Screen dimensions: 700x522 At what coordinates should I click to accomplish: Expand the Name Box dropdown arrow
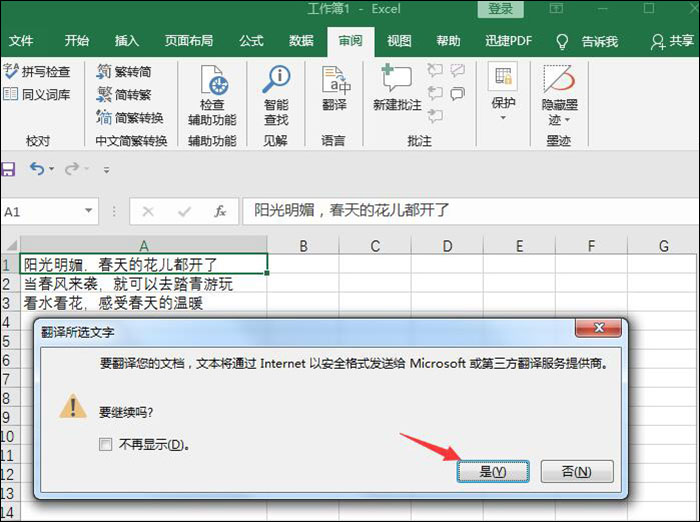(x=88, y=211)
